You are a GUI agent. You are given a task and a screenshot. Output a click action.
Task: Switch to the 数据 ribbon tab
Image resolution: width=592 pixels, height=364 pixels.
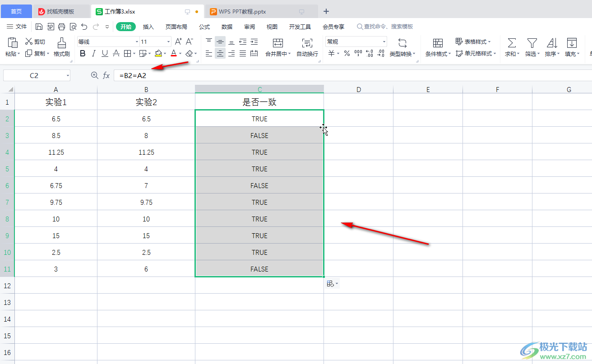click(x=227, y=27)
